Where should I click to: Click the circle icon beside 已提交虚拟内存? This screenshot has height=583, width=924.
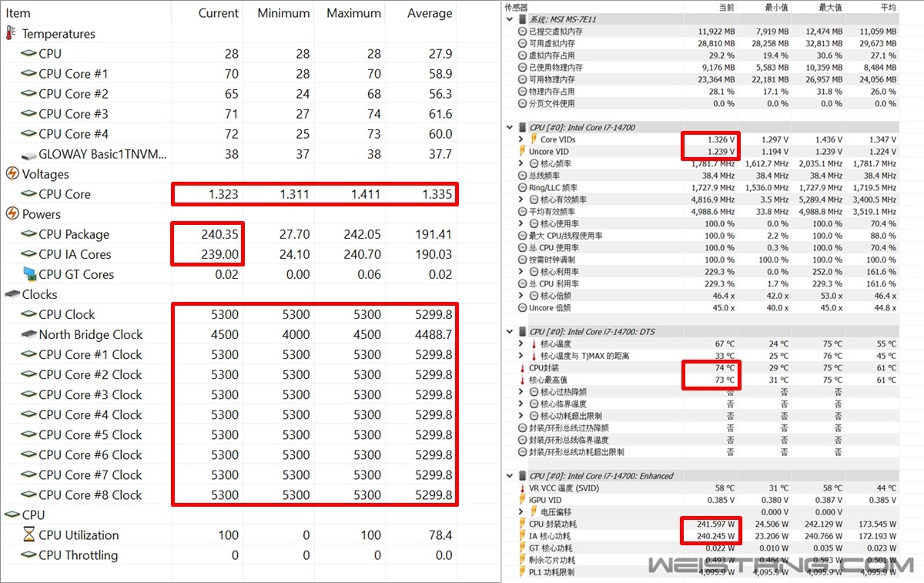[522, 32]
